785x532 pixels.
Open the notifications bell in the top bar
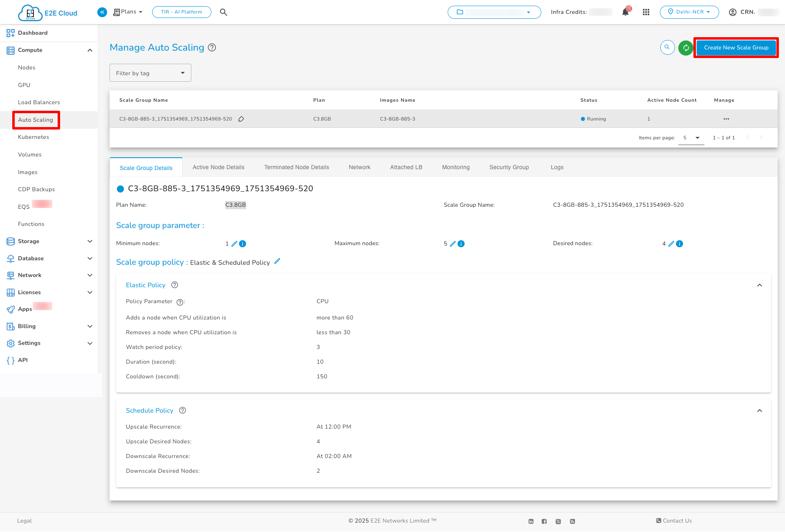625,12
